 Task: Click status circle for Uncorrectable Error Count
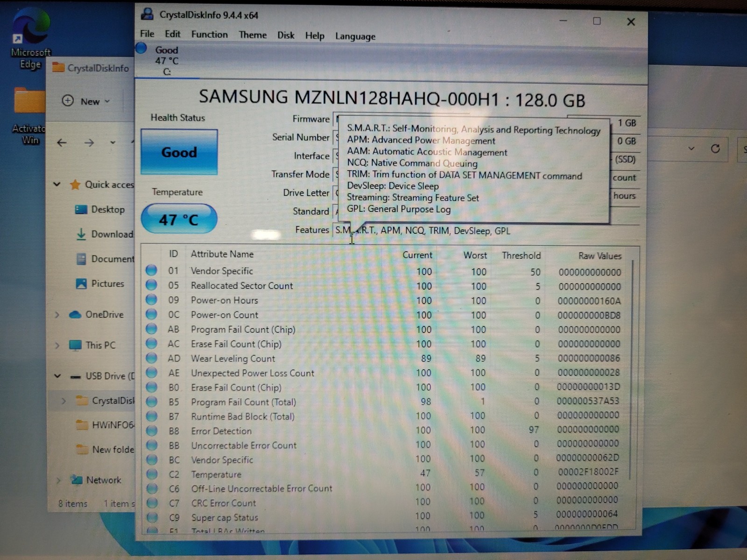152,445
